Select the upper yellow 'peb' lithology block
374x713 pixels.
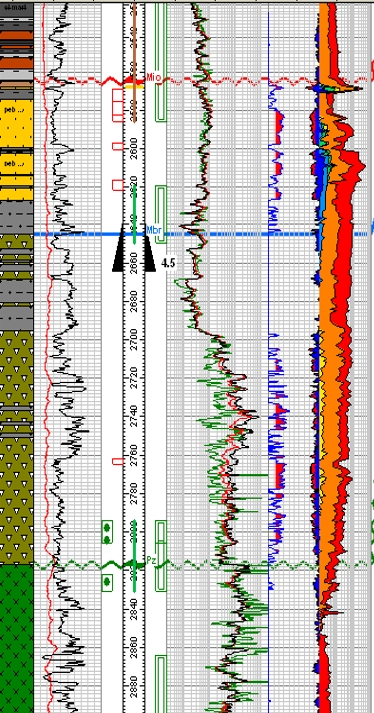(16, 123)
